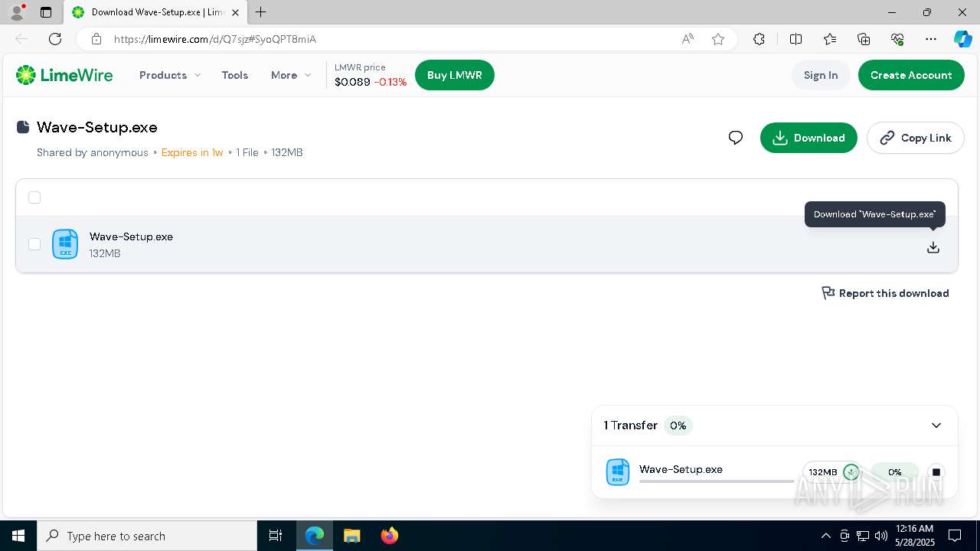Screen dimensions: 980x551
Task: Open File Explorer from taskbar
Action: pos(352,536)
